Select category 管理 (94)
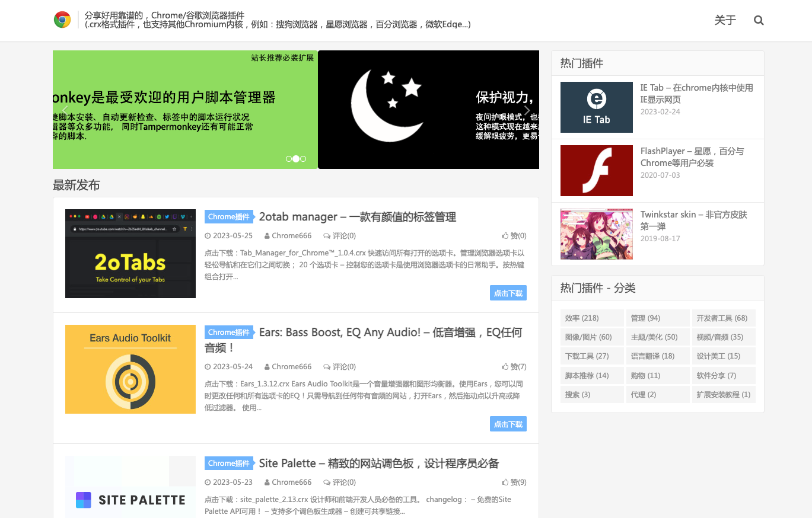 click(x=657, y=318)
